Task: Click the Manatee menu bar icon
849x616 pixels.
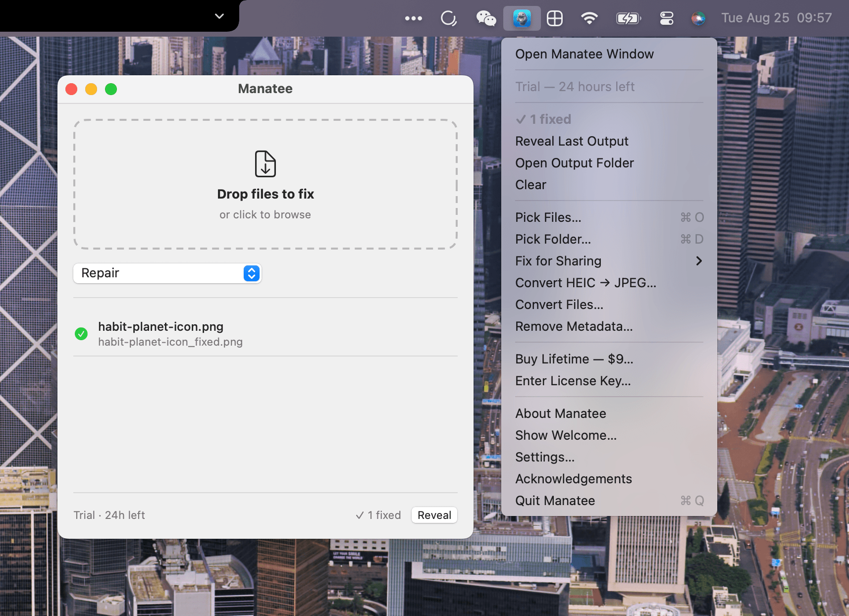Action: [522, 18]
